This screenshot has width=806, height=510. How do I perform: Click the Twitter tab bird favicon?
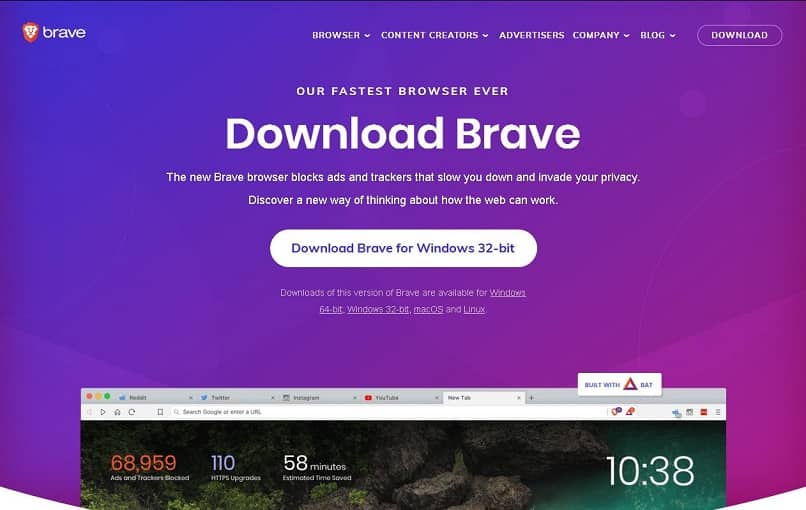pyautogui.click(x=204, y=398)
